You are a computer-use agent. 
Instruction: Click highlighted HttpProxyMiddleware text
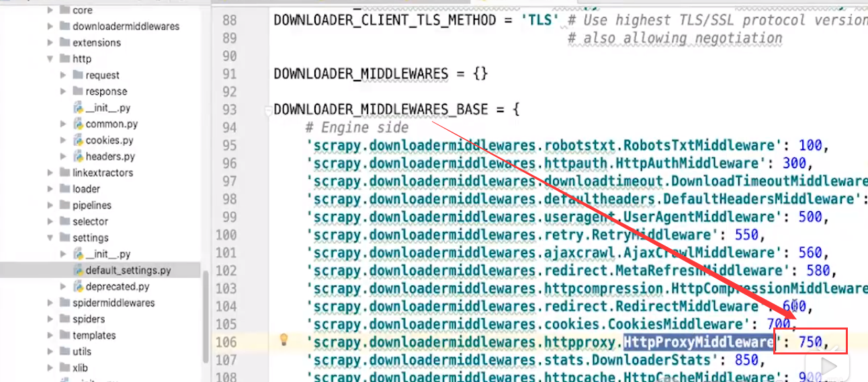coord(699,342)
